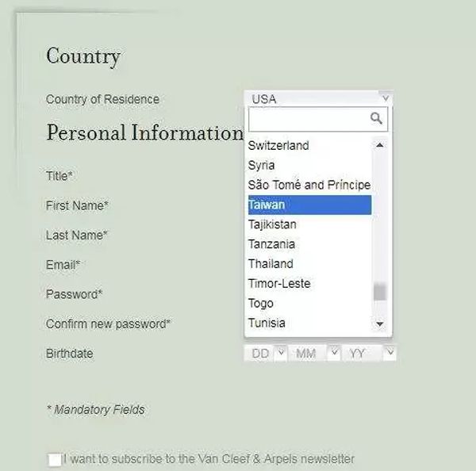Open the DD birthdate day dropdown
This screenshot has width=476, height=471.
[x=265, y=354]
